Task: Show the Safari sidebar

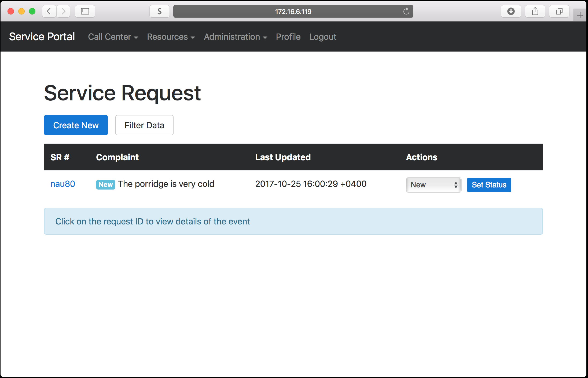Action: pyautogui.click(x=85, y=11)
